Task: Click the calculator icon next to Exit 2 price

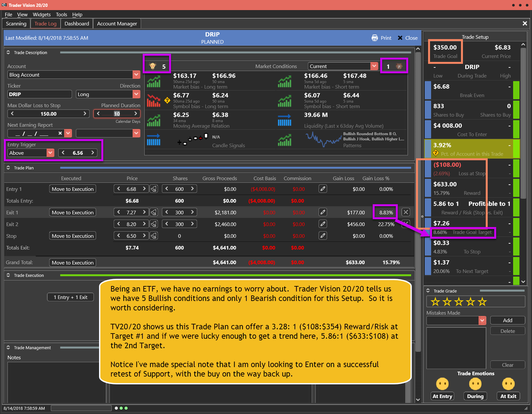Action: 154,224
